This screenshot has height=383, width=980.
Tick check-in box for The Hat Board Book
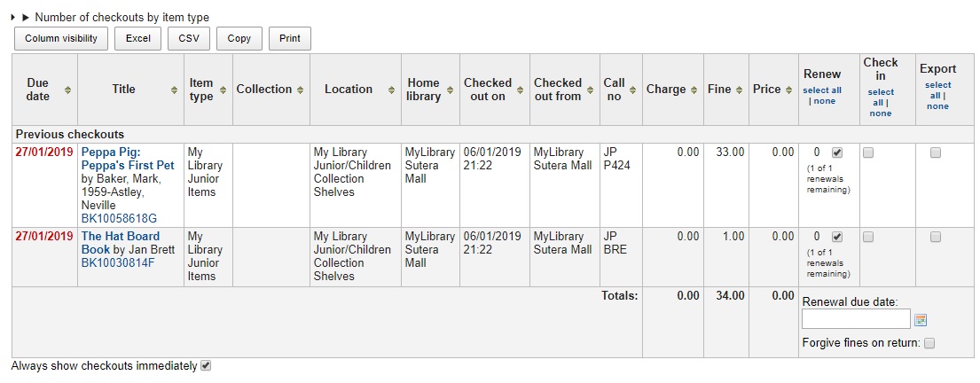click(868, 237)
